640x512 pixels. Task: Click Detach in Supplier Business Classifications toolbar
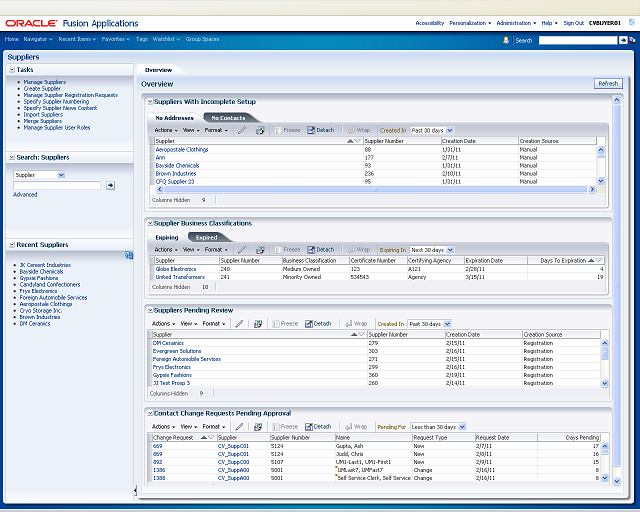(x=320, y=249)
